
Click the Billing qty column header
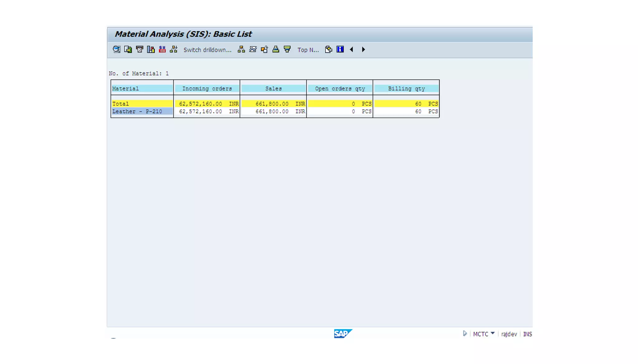[406, 89]
